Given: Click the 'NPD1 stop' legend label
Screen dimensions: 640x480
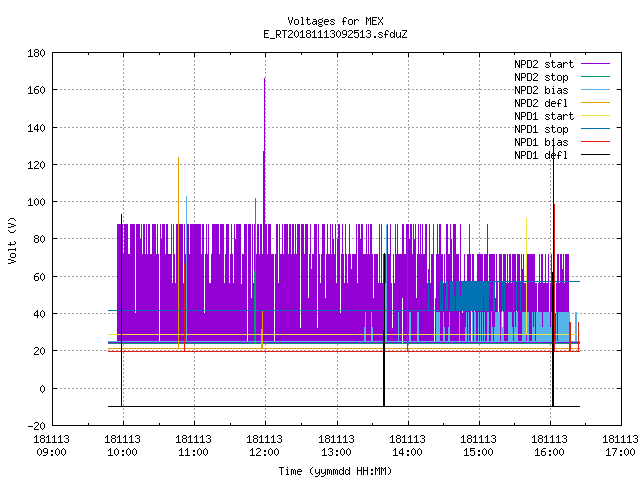Looking at the screenshot, I should tap(541, 129).
